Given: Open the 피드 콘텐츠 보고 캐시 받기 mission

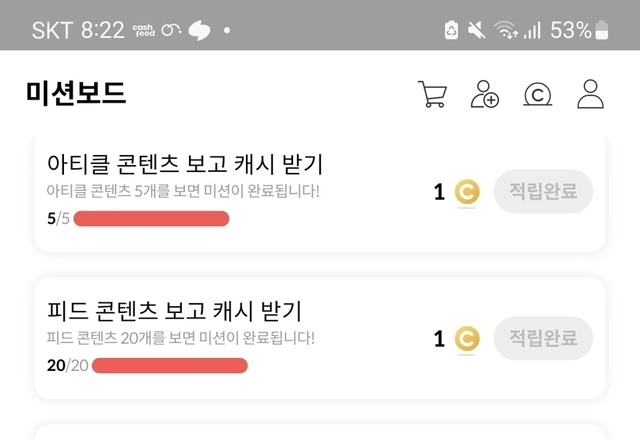Looking at the screenshot, I should point(175,310).
